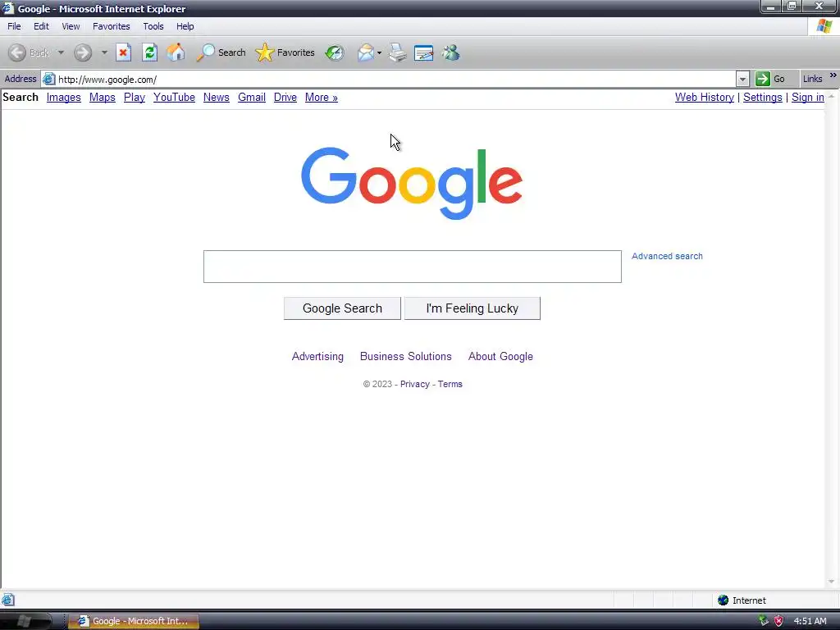Open Messenger people icon
The width and height of the screenshot is (840, 630).
[x=450, y=52]
